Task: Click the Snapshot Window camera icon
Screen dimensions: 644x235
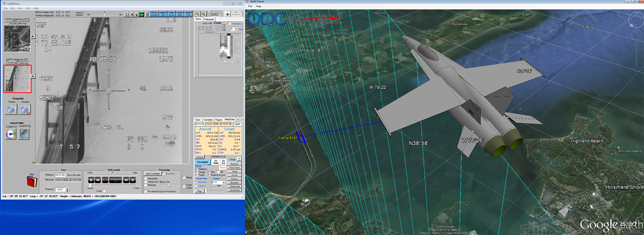Action: (x=24, y=110)
